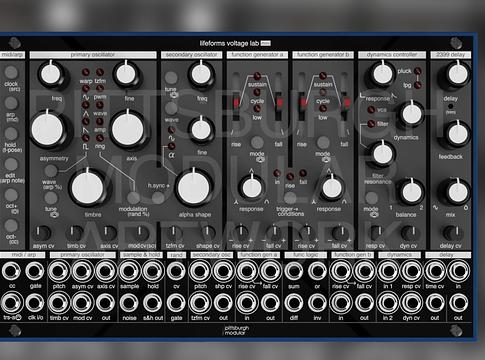This screenshot has height=360, width=485.
Task: Click the oct+ button
Action: click(11, 195)
